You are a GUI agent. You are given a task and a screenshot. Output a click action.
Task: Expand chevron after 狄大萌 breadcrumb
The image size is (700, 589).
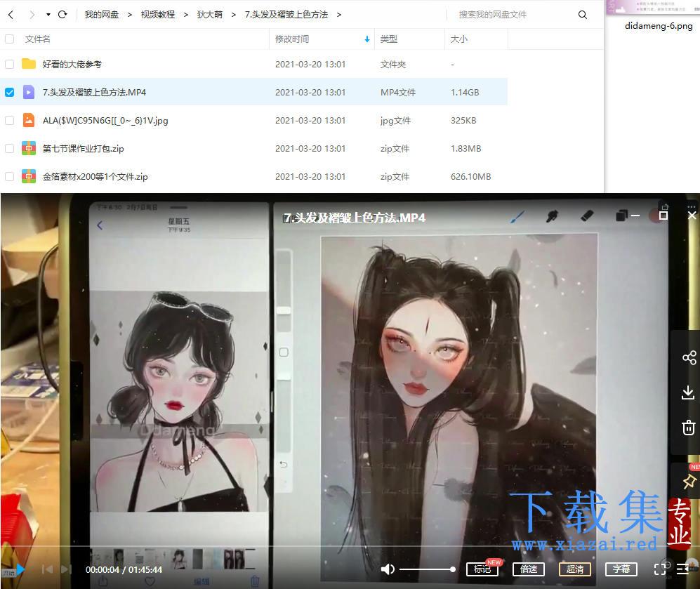234,15
